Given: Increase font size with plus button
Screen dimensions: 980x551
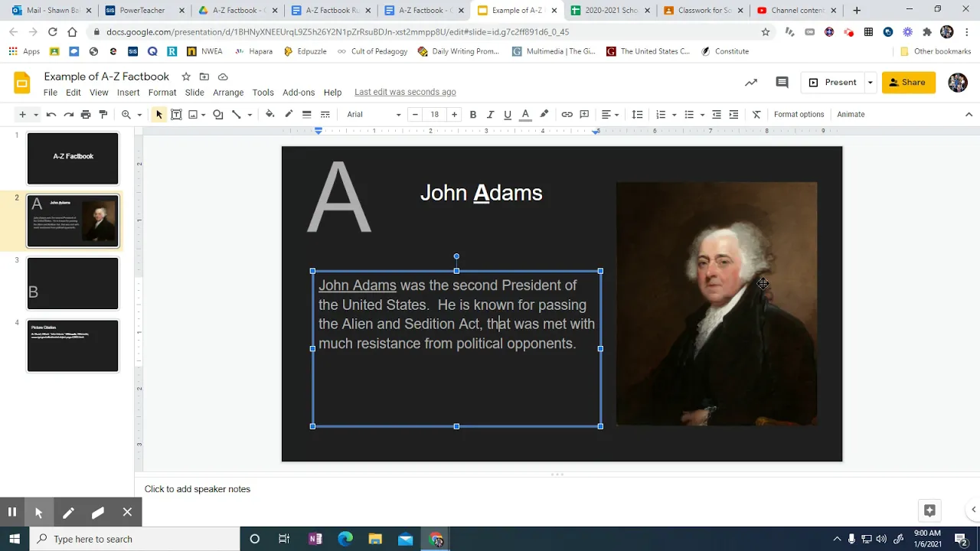Looking at the screenshot, I should [x=454, y=115].
